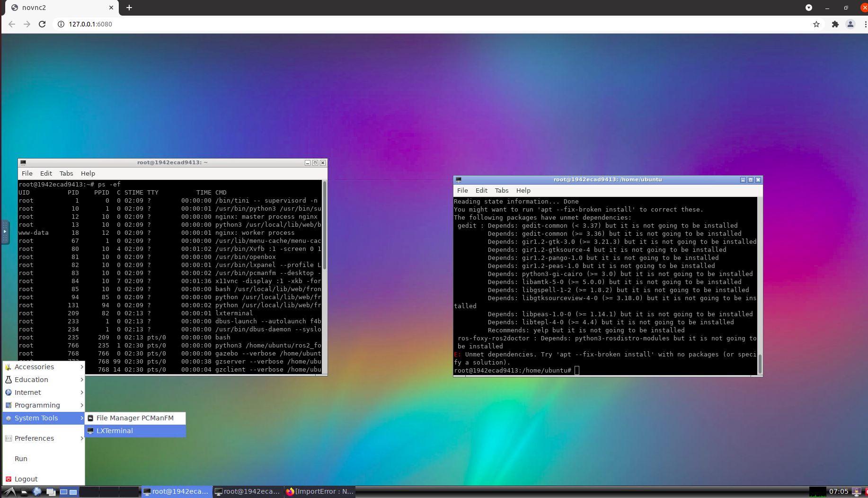Open a new browser tab with plus button
Image resolution: width=868 pixels, height=498 pixels.
pyautogui.click(x=129, y=8)
